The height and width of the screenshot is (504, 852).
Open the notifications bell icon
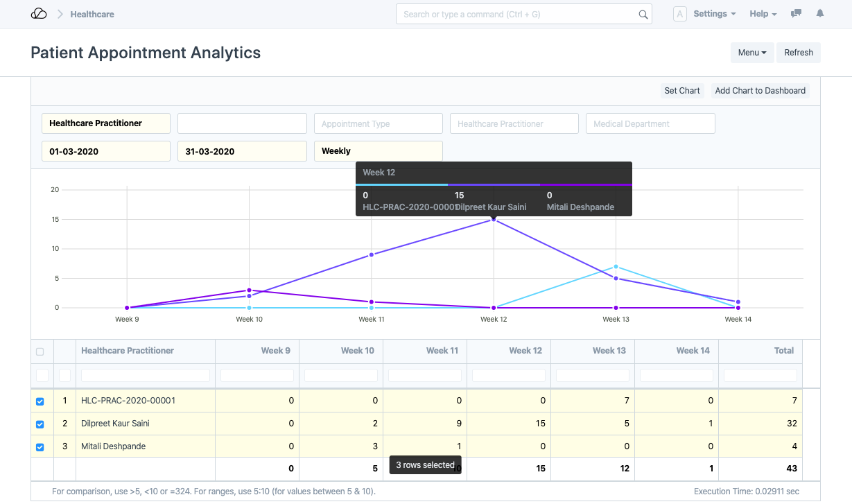820,14
